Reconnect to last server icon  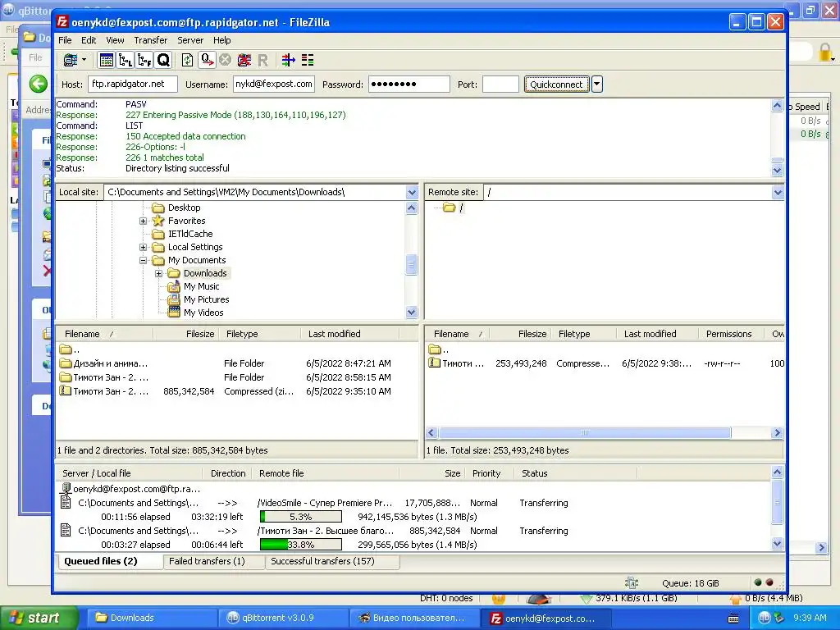(x=262, y=60)
